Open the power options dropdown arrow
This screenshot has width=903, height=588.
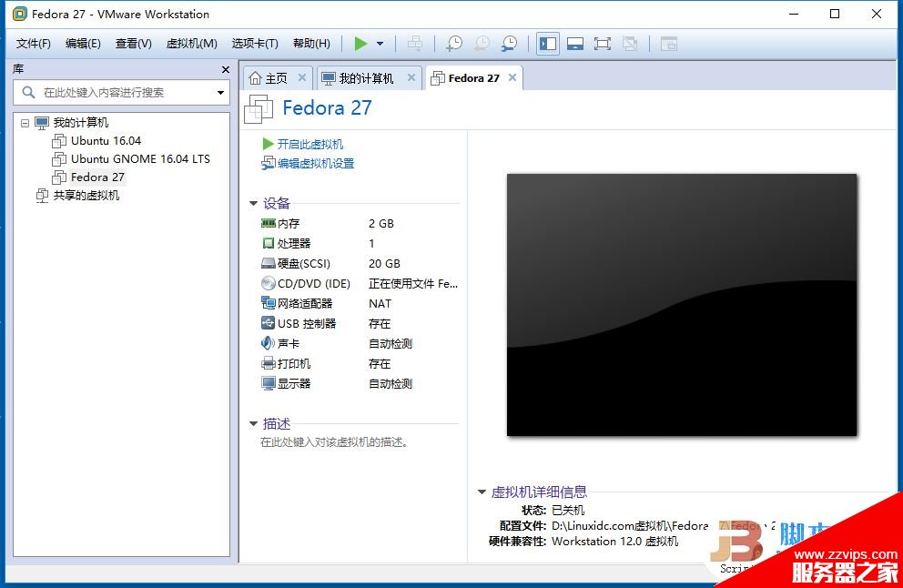380,44
